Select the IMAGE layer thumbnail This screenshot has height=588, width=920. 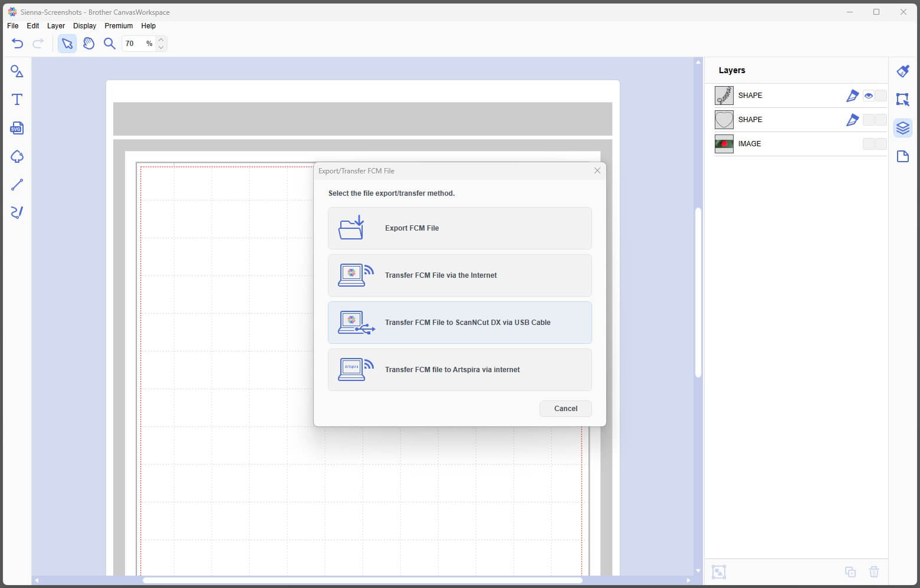tap(724, 144)
